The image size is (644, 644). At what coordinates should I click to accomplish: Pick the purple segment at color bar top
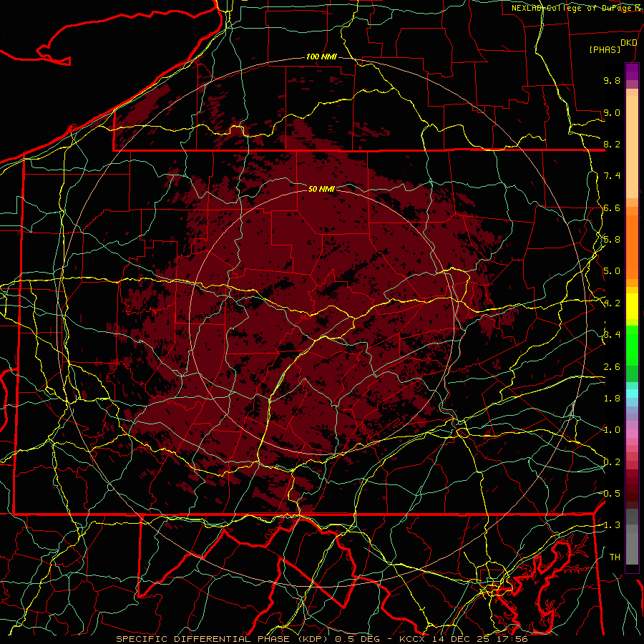point(632,72)
